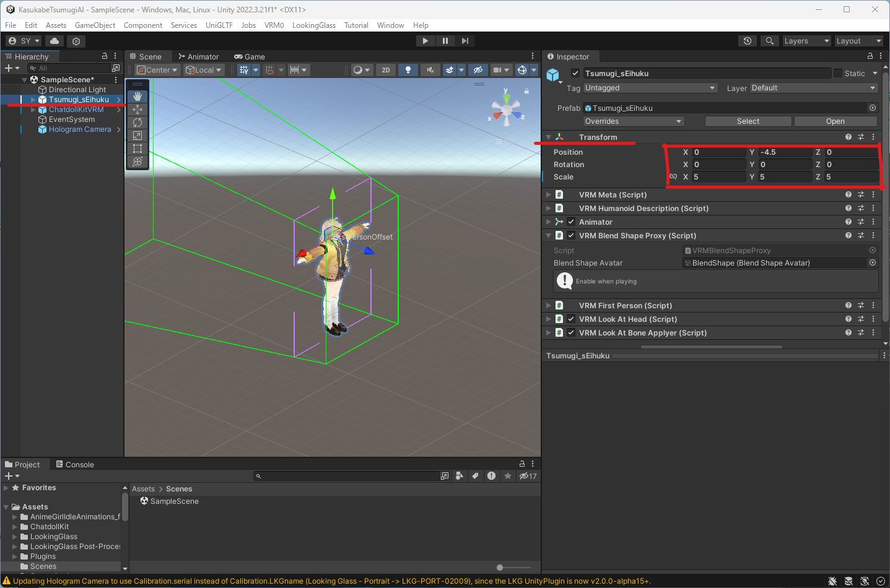The width and height of the screenshot is (890, 588).
Task: Open the Layout dropdown
Action: tap(858, 41)
